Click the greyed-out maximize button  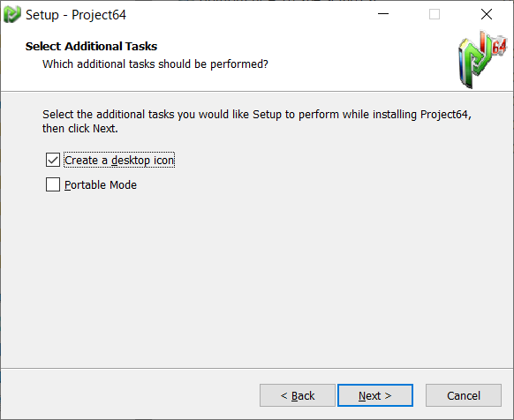click(435, 14)
